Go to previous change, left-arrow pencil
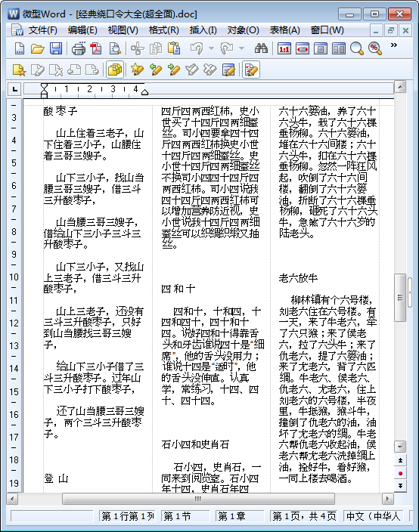 coord(156,70)
